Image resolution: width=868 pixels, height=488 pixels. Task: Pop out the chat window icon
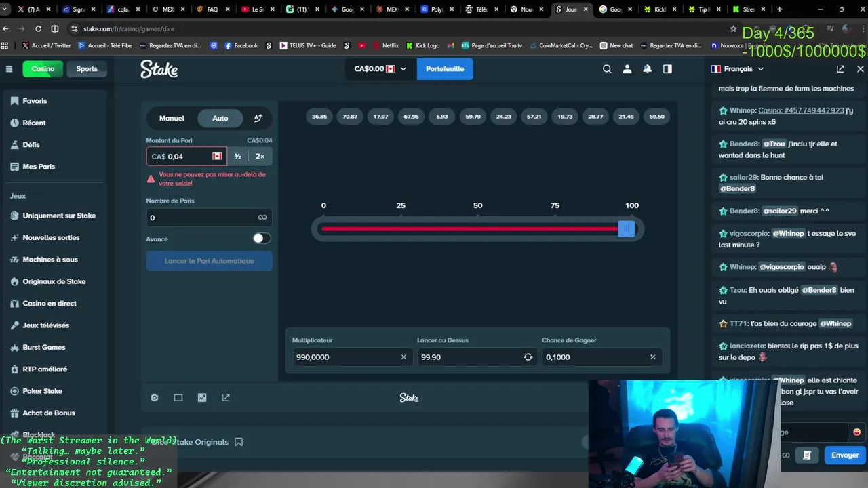840,69
